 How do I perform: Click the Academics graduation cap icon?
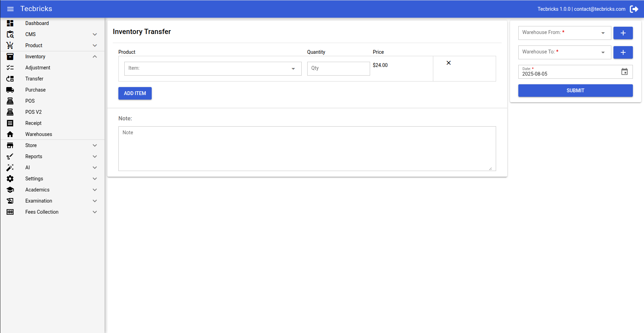pyautogui.click(x=10, y=190)
